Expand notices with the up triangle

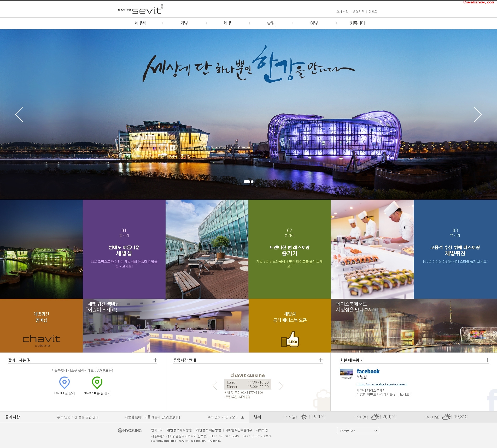243,417
